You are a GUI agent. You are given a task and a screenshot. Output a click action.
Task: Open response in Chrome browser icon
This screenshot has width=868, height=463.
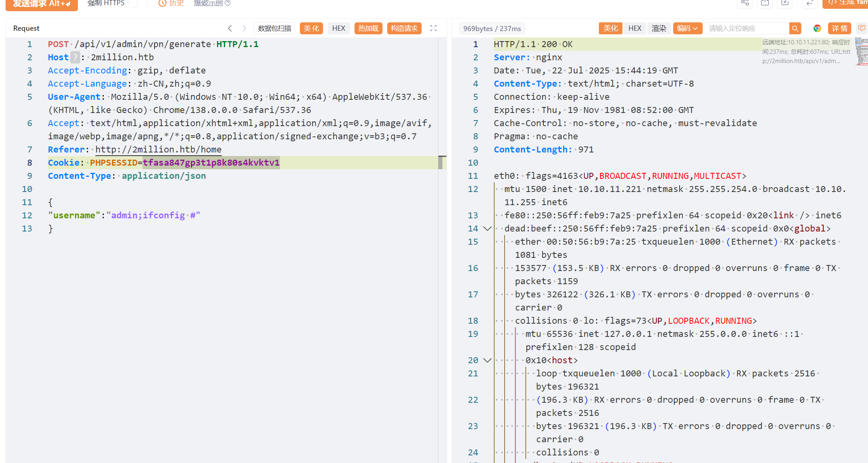(817, 28)
